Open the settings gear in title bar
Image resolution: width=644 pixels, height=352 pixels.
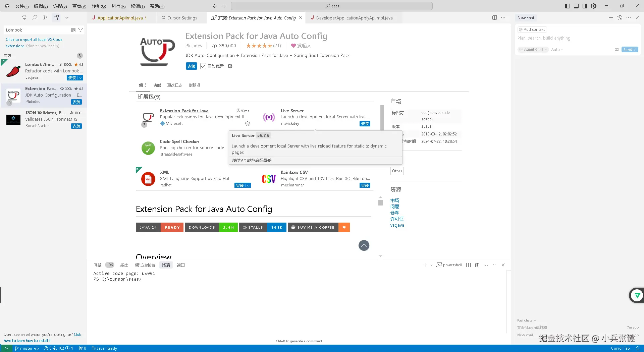[x=594, y=6]
